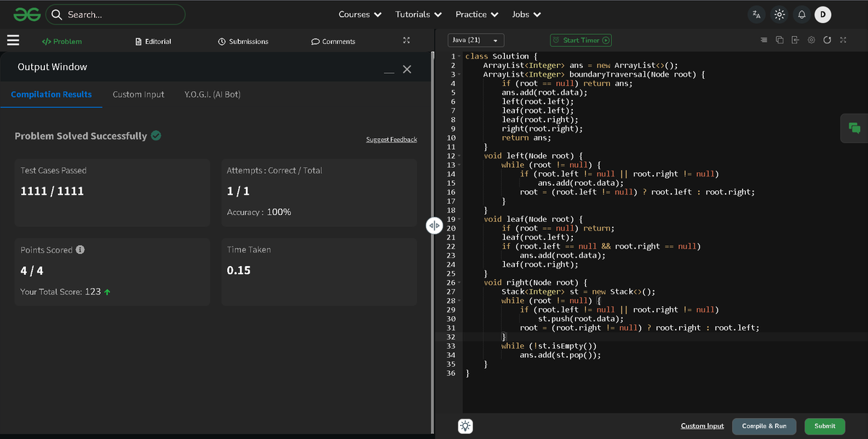Click the Compile & Run button
This screenshot has height=439, width=868.
click(764, 426)
